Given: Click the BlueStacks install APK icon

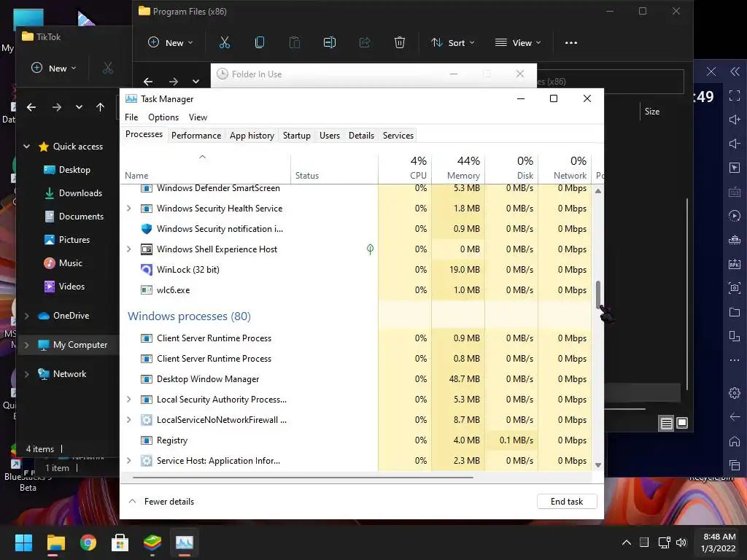Looking at the screenshot, I should coord(735,264).
